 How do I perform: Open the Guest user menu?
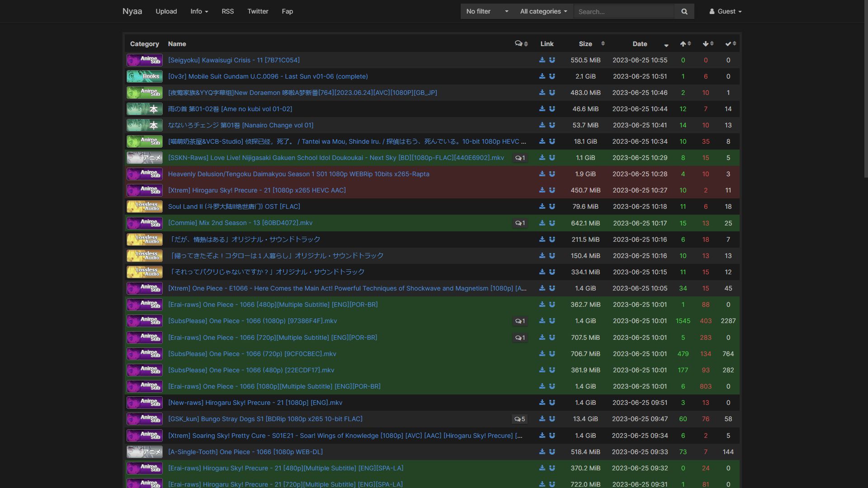725,12
